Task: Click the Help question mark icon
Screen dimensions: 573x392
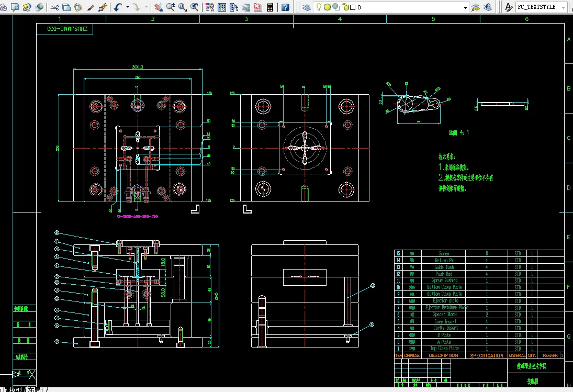Action: click(x=285, y=7)
